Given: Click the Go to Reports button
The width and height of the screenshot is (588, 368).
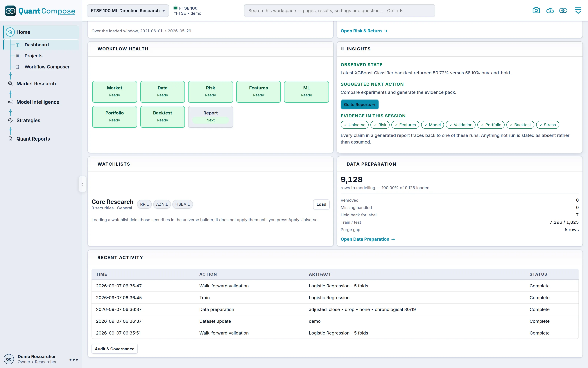Looking at the screenshot, I should click(360, 104).
